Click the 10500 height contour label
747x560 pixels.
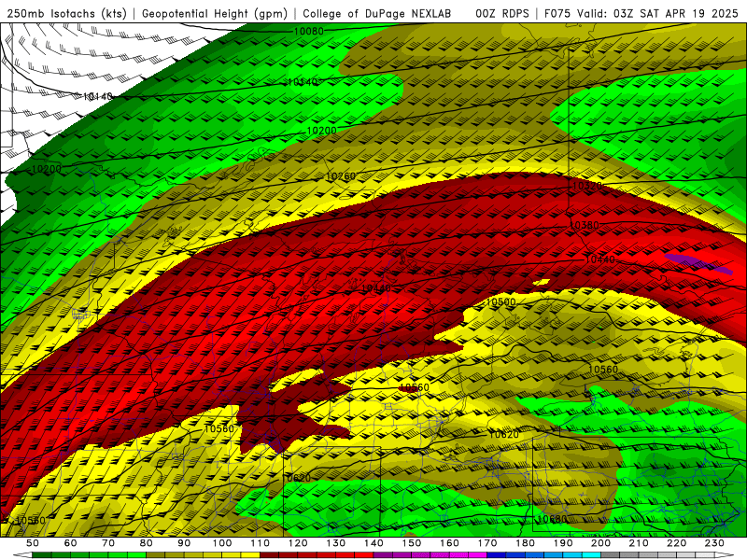click(500, 301)
